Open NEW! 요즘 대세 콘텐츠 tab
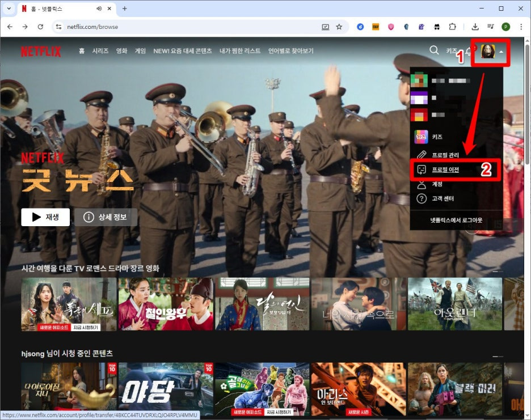The width and height of the screenshot is (531, 420). 183,51
